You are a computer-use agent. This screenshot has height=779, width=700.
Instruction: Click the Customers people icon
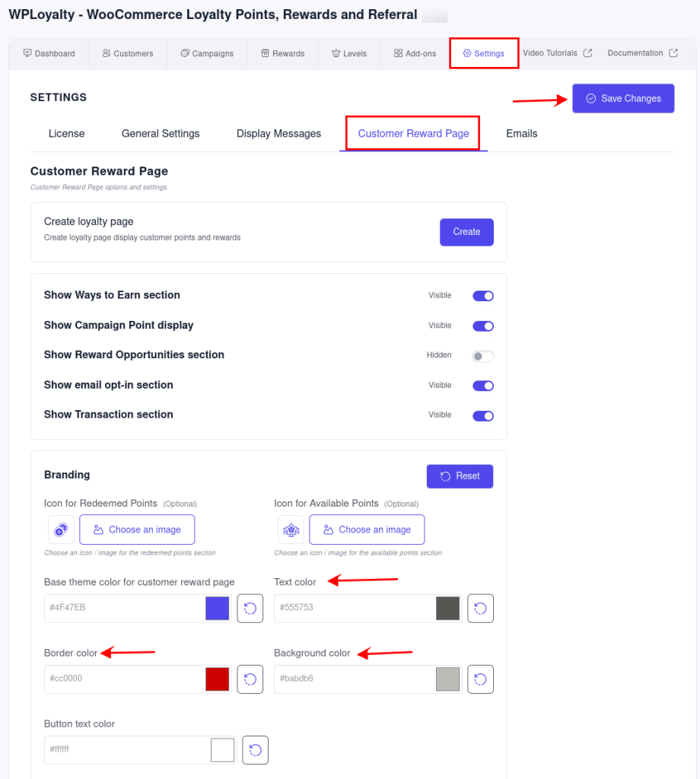(107, 53)
